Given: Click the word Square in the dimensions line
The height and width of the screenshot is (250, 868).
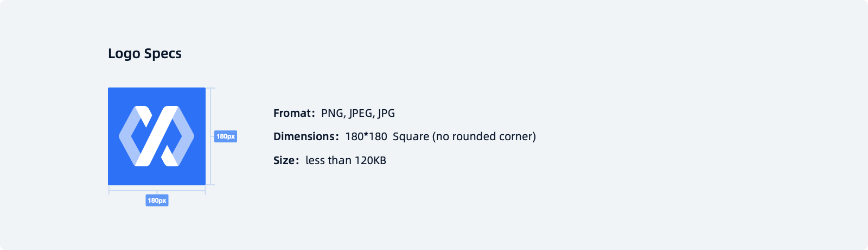Looking at the screenshot, I should (x=411, y=136).
